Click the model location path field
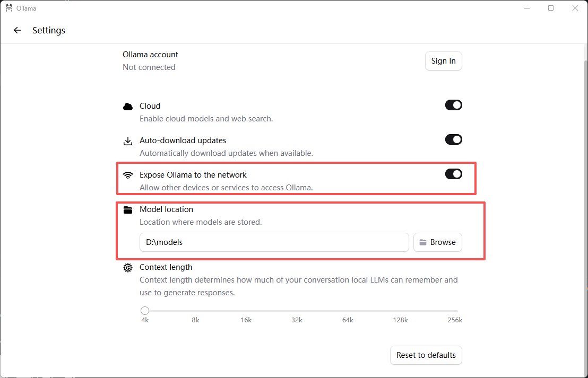Screen dimensions: 588x378 pos(274,242)
